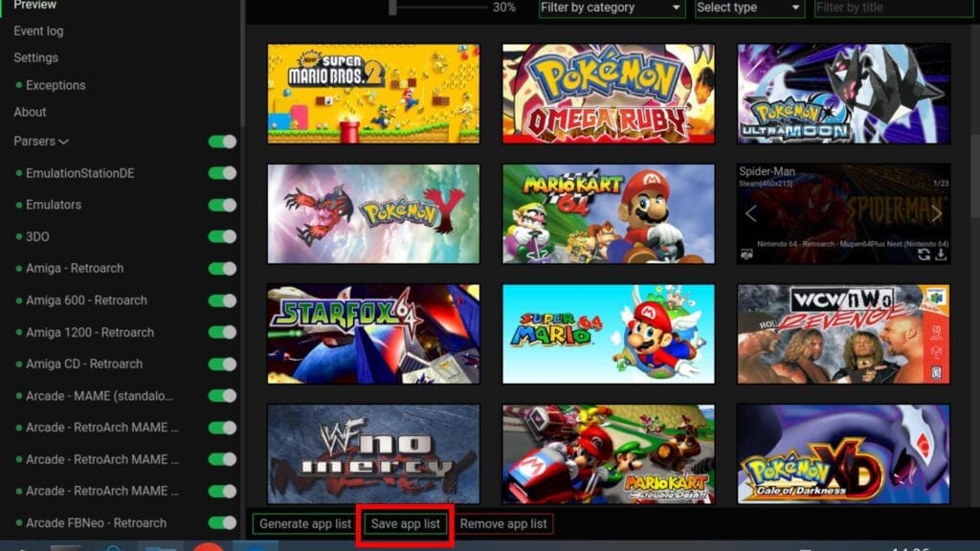Disable the Arcade - MAME (standalone) switch
Screen dimensions: 980x551
tap(222, 395)
